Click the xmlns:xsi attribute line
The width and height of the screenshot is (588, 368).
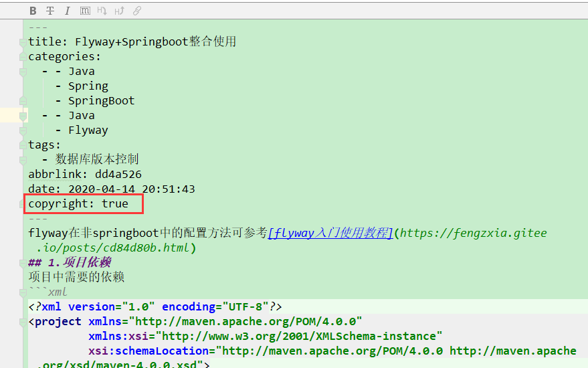[266, 336]
